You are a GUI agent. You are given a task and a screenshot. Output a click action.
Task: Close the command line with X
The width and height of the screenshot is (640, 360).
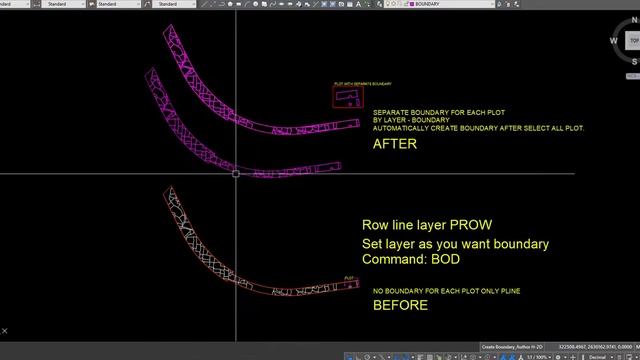coord(4,331)
